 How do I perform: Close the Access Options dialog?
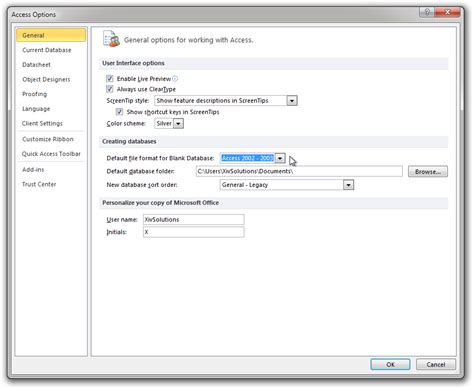[x=447, y=12]
